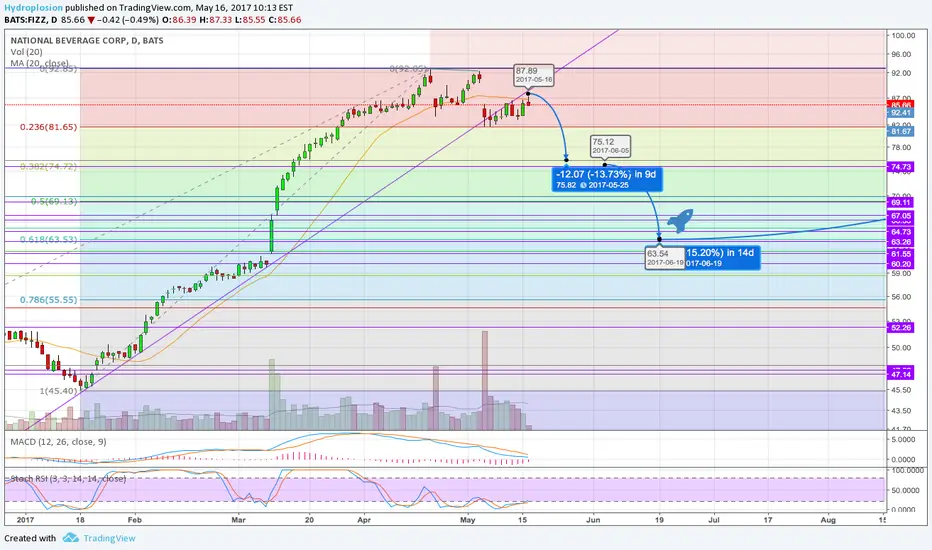932x550 pixels.
Task: Click the 0.786(55.55) Fibonacci level label
Action: coord(49,300)
